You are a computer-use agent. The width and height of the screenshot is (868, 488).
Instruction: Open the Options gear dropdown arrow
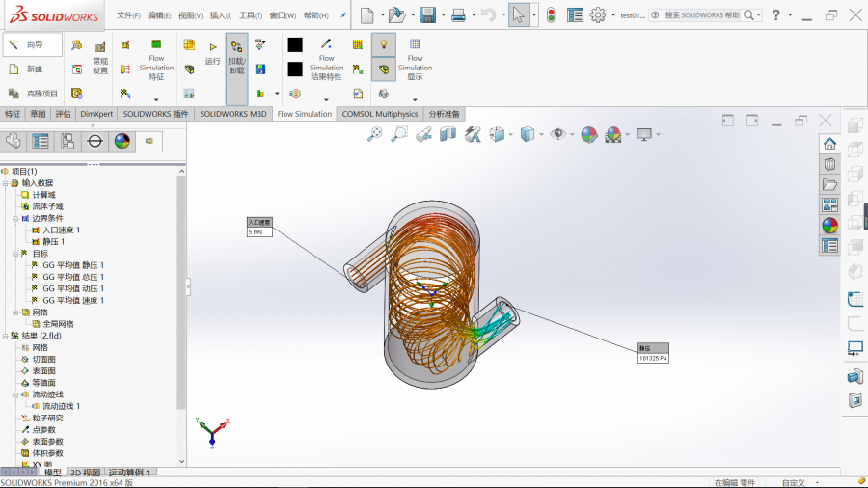[x=614, y=15]
